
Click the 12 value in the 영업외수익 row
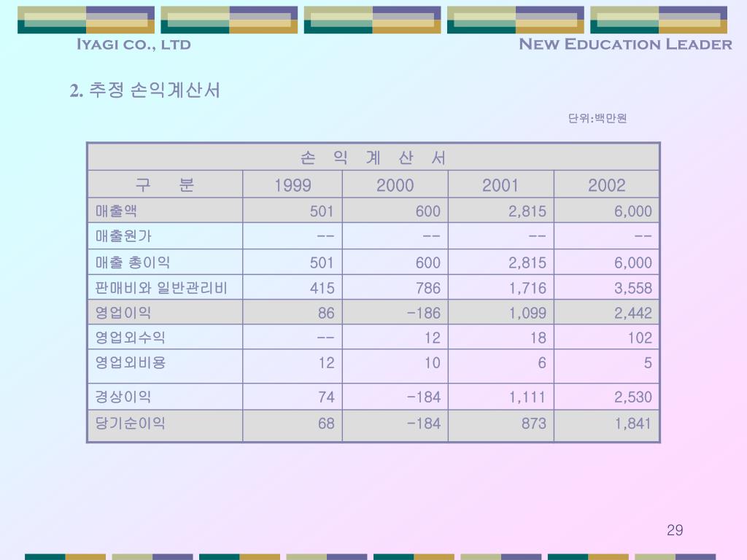click(433, 338)
